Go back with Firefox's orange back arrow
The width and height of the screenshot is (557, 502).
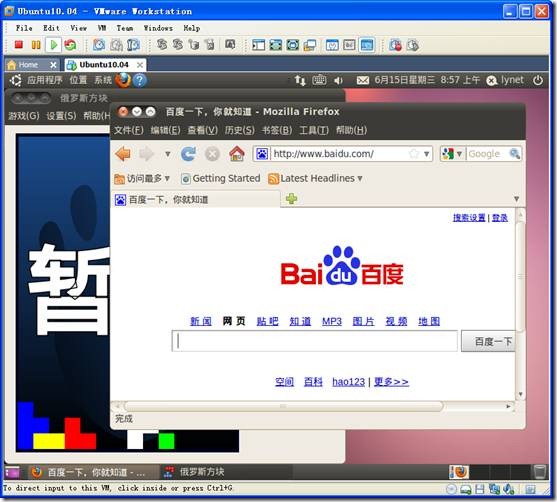123,154
